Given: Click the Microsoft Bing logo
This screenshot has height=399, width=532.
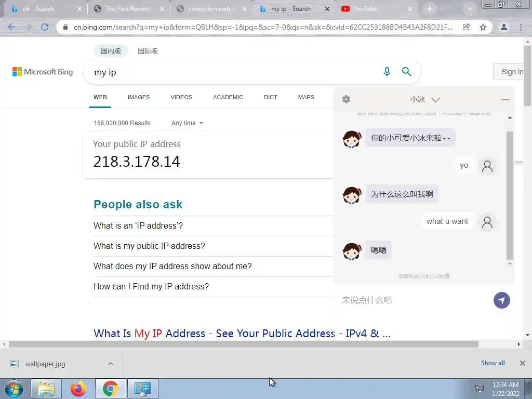Looking at the screenshot, I should pyautogui.click(x=43, y=72).
